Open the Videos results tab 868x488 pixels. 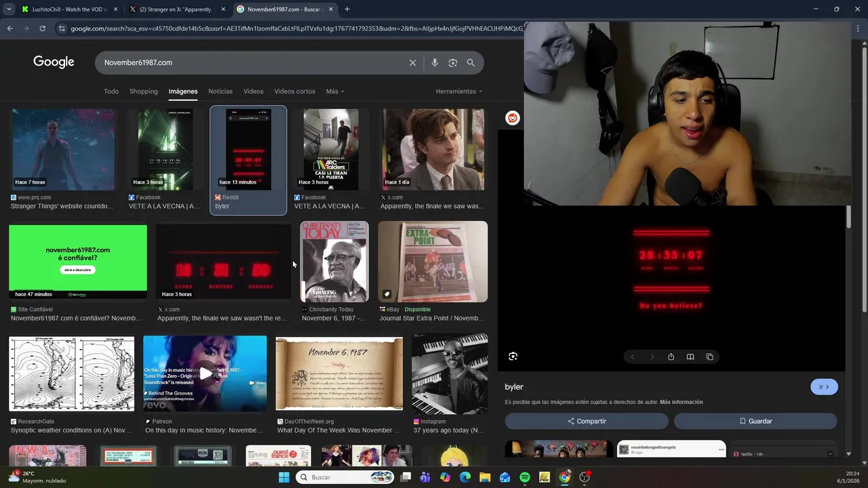pos(254,91)
